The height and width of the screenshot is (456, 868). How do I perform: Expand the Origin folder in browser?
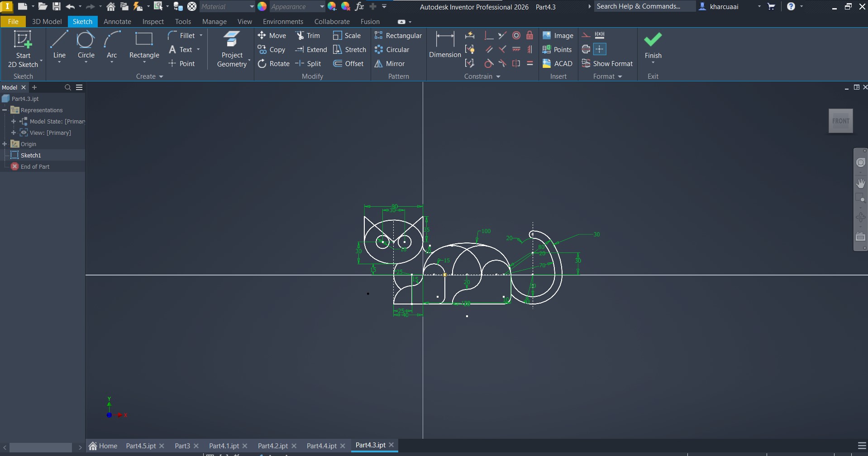(5, 144)
